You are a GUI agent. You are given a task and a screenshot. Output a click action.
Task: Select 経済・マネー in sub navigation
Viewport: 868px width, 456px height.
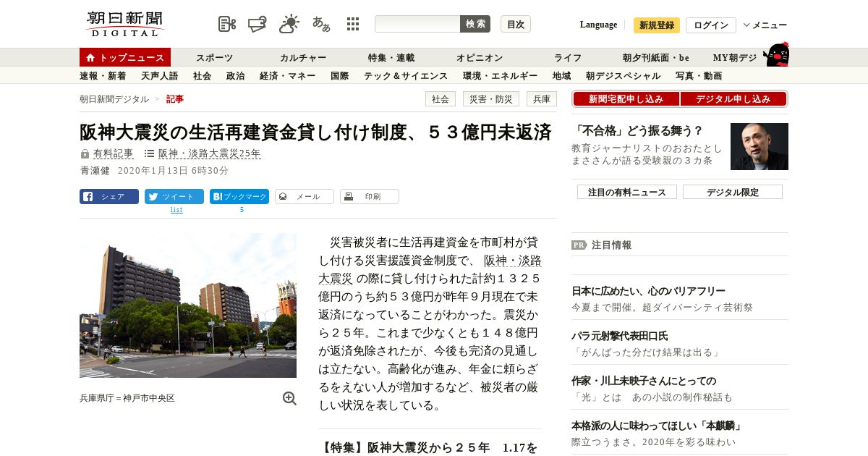tap(288, 75)
